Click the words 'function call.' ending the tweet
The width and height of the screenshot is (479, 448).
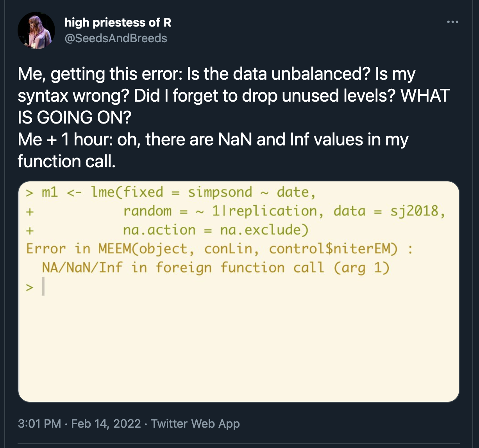[67, 161]
